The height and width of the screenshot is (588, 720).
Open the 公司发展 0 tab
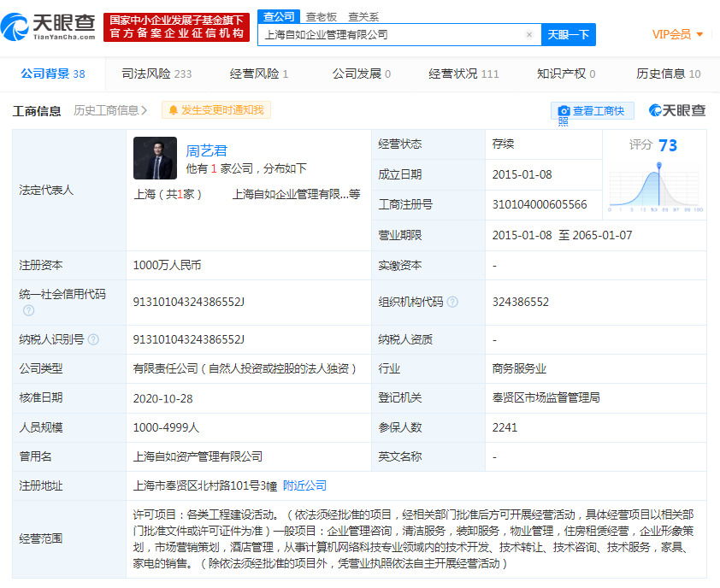[x=362, y=73]
